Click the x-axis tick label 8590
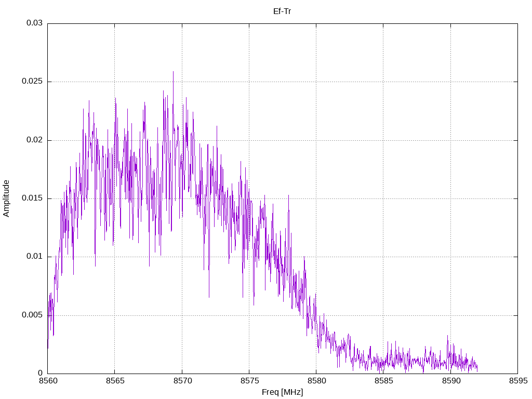 point(451,381)
